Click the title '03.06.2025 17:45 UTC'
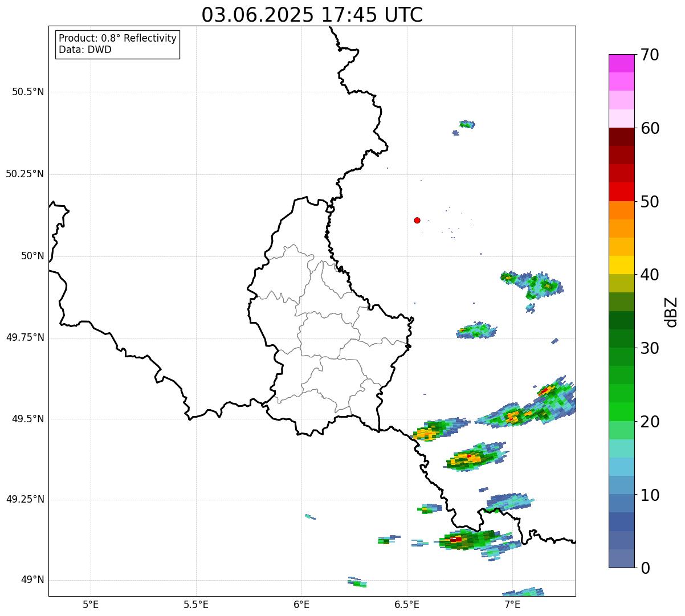This screenshot has height=616, width=685. 312,15
